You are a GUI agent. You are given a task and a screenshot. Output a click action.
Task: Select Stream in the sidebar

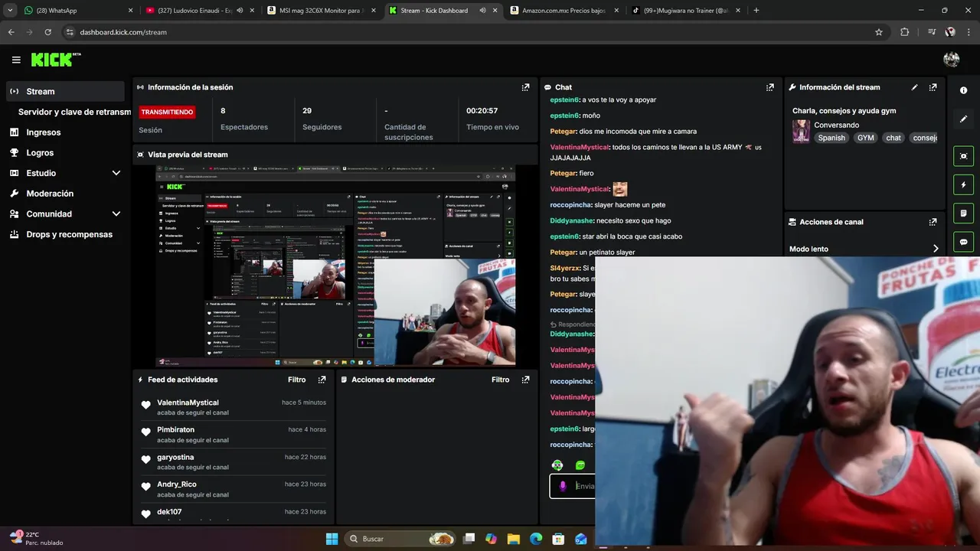pyautogui.click(x=65, y=91)
